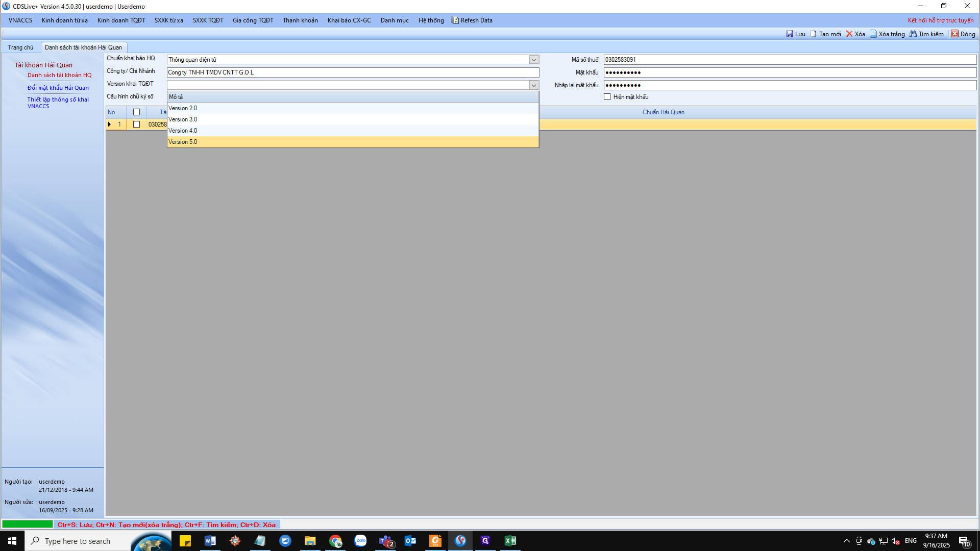Expand the Chuẩn khai báo HQ dropdown arrow
980x551 pixels.
[x=533, y=60]
